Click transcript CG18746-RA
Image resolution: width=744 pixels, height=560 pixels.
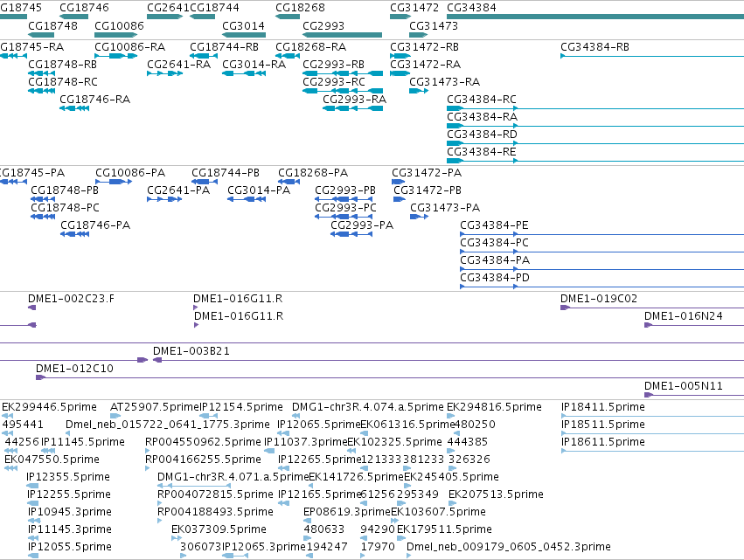pyautogui.click(x=74, y=108)
